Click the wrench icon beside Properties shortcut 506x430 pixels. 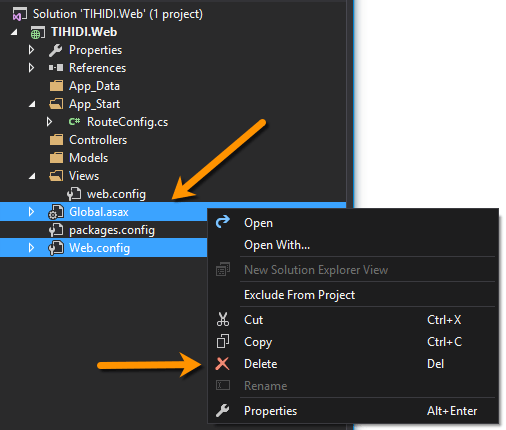[x=222, y=411]
